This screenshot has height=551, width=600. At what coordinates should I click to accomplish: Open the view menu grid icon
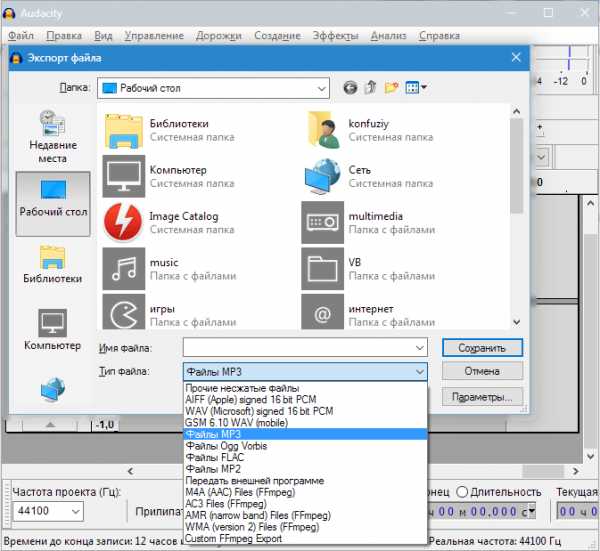point(416,88)
